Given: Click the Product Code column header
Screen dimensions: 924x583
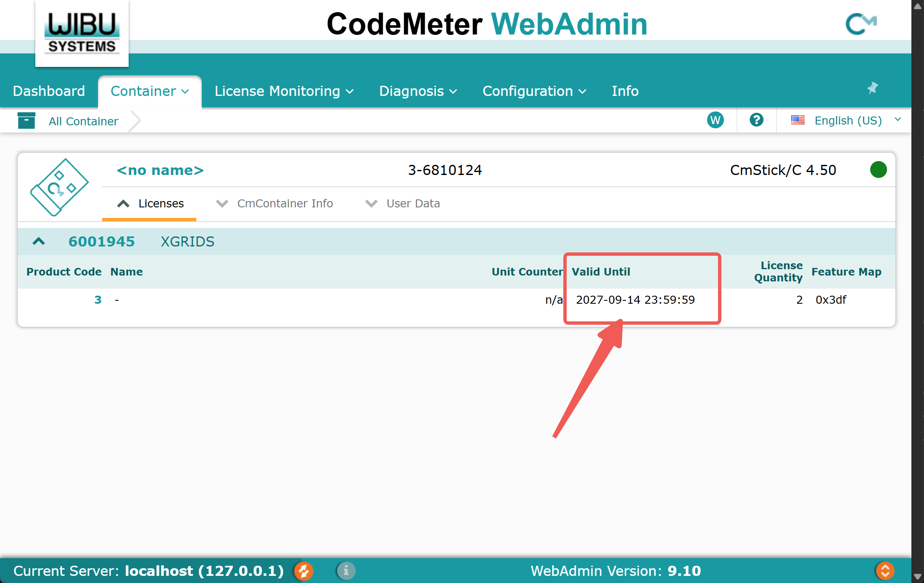Looking at the screenshot, I should point(64,272).
